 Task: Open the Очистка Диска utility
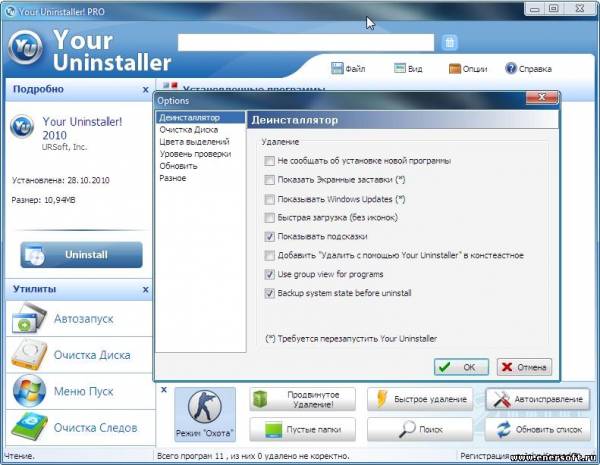79,355
